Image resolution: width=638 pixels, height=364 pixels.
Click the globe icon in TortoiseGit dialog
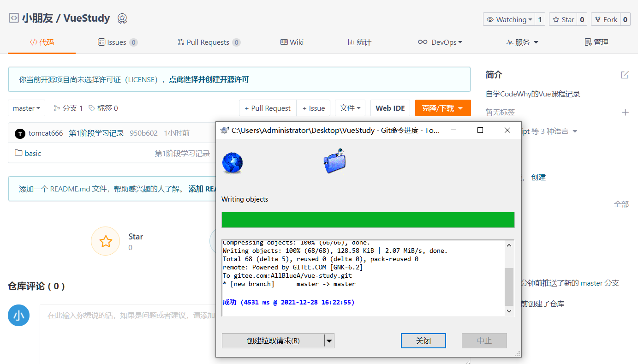(232, 162)
